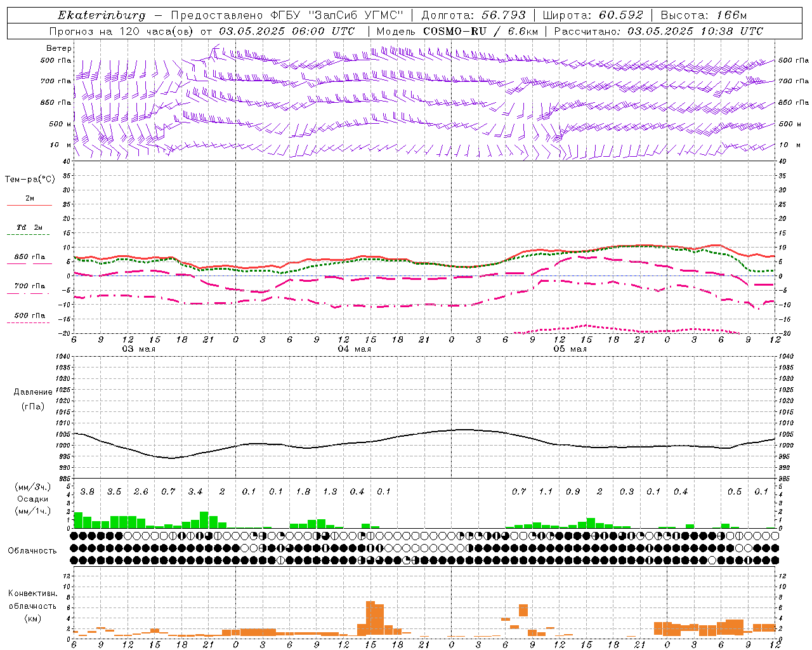
Task: Click the (мм/1ч.) precipitation unit label
Action: [33, 511]
